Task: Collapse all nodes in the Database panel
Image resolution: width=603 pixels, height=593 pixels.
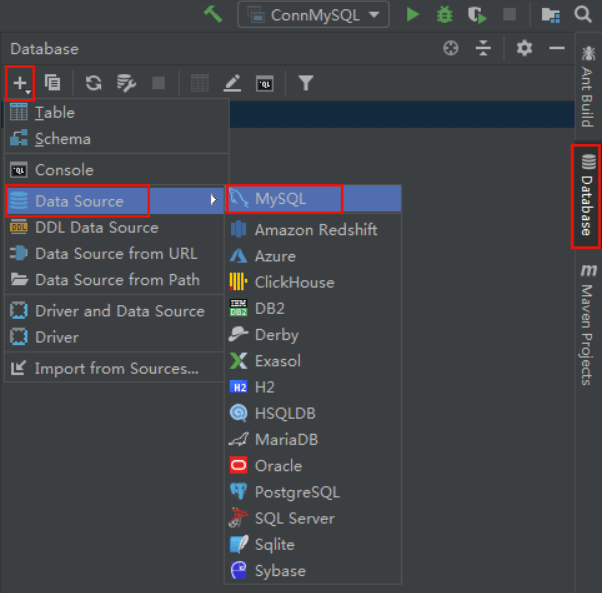Action: (x=483, y=48)
